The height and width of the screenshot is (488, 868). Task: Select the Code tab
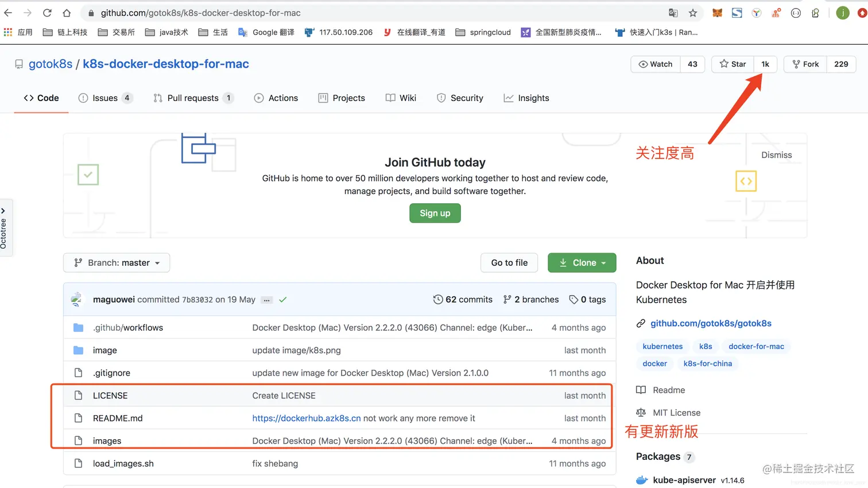[41, 98]
